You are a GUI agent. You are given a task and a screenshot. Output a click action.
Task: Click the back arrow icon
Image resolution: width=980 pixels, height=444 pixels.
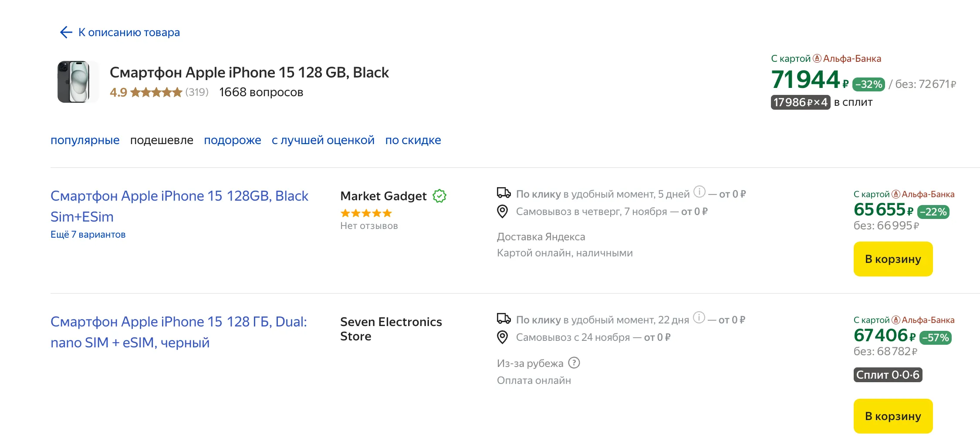pos(66,32)
